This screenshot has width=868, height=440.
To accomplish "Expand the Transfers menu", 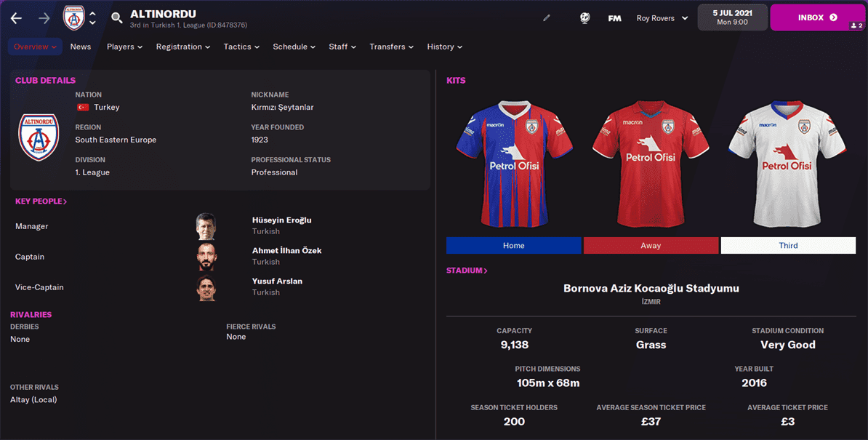I will pyautogui.click(x=391, y=47).
